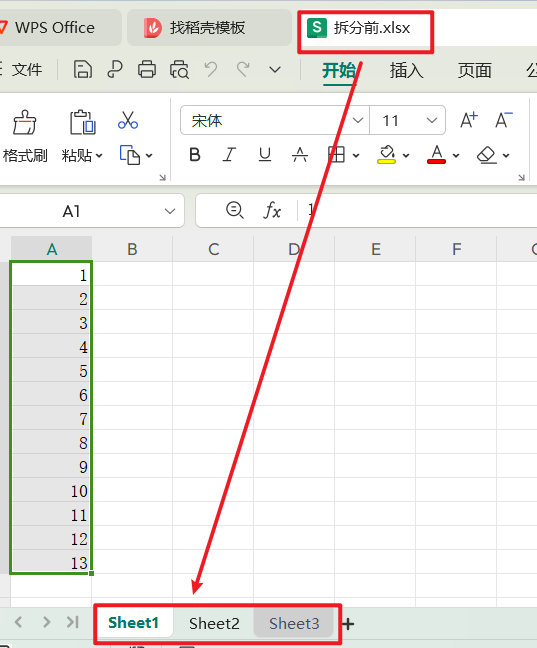Click the cell containing 10
Screen dimensions: 537x648
pos(51,490)
